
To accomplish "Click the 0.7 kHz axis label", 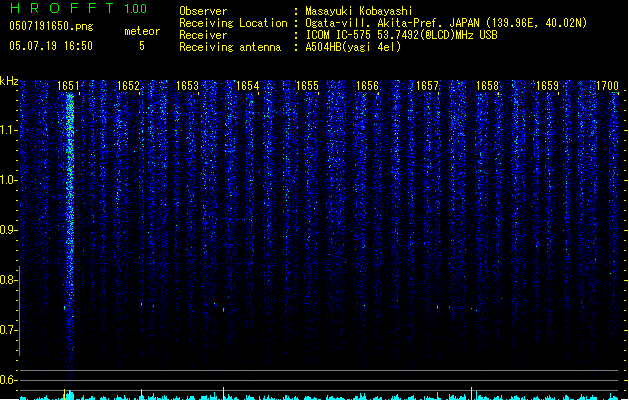I will 8,330.
